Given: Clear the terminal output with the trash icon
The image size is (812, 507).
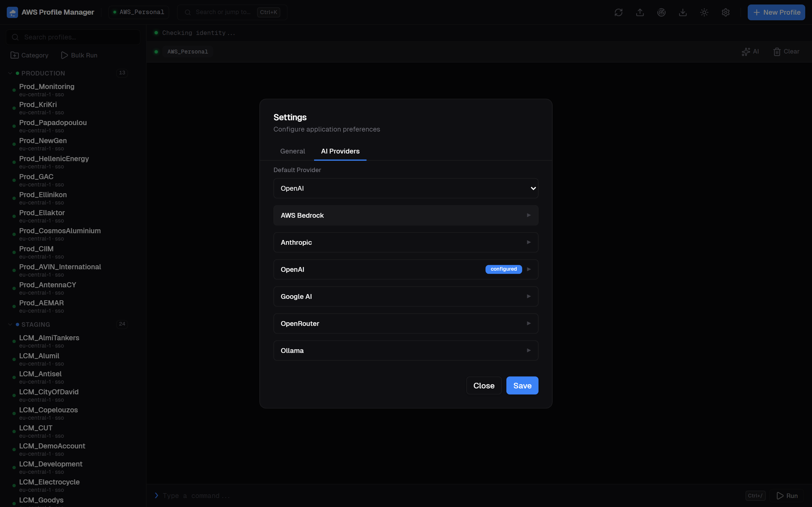Looking at the screenshot, I should pos(787,51).
